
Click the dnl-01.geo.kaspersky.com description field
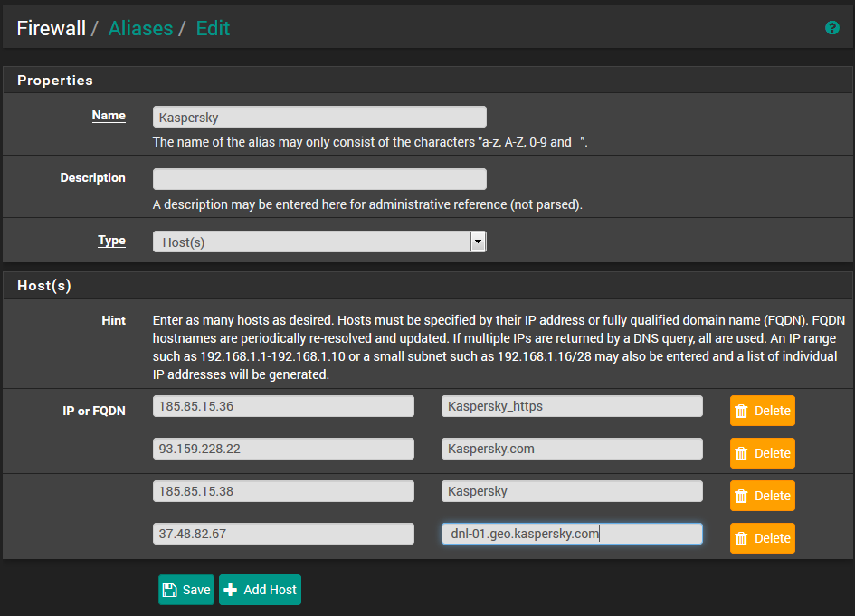tap(572, 534)
